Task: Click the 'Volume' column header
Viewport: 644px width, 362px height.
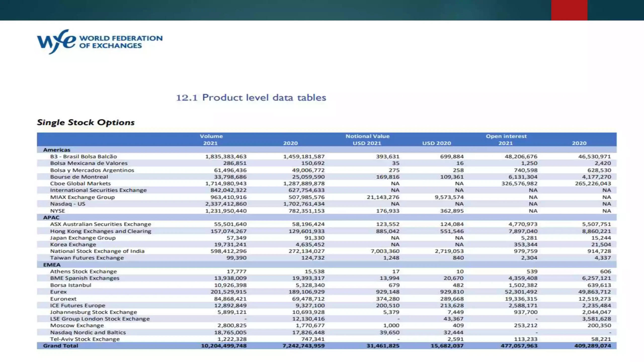Action: 211,136
